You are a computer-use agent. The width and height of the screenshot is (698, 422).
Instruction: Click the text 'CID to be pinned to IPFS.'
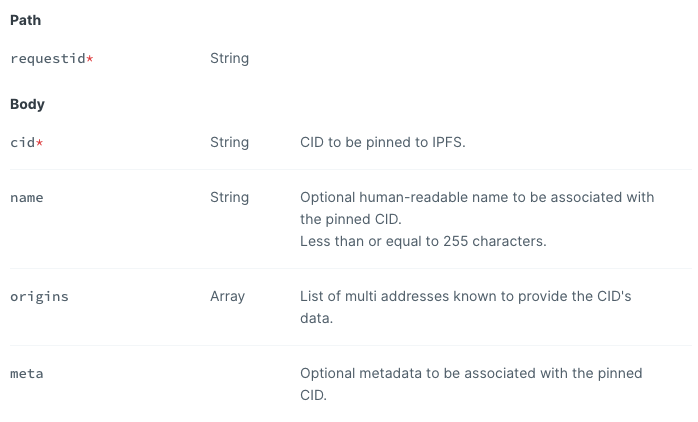(382, 142)
